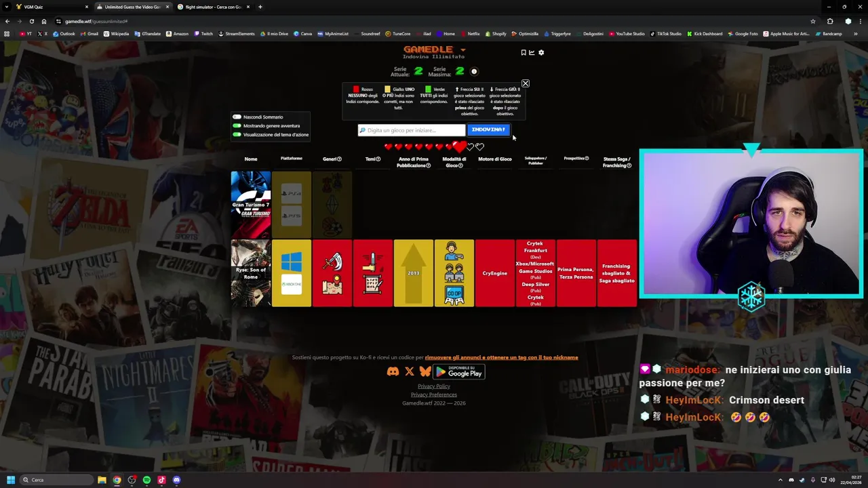The width and height of the screenshot is (868, 488).
Task: Open browser home page
Action: [x=44, y=21]
